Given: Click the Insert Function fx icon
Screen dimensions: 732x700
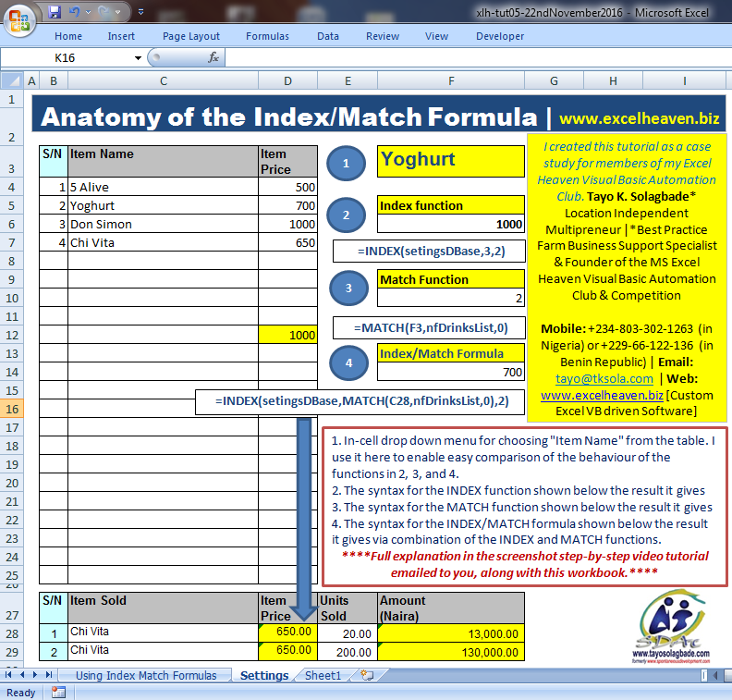Looking at the screenshot, I should pyautogui.click(x=213, y=57).
